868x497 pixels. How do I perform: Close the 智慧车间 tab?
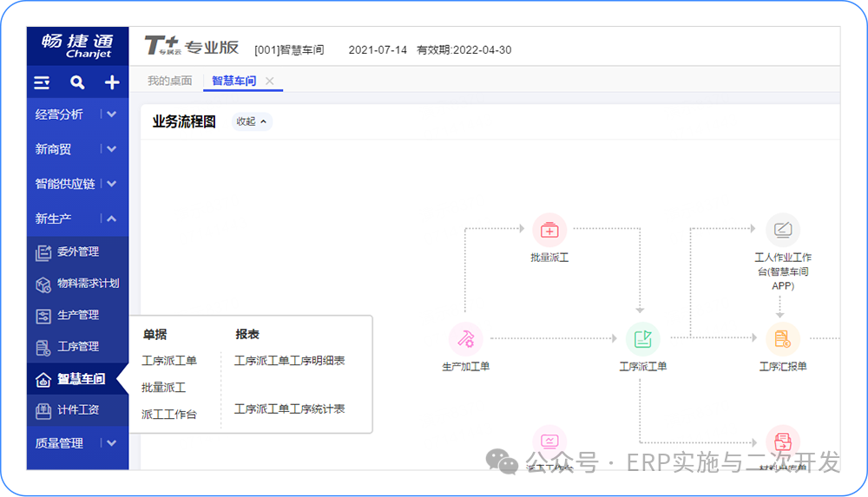tap(270, 81)
